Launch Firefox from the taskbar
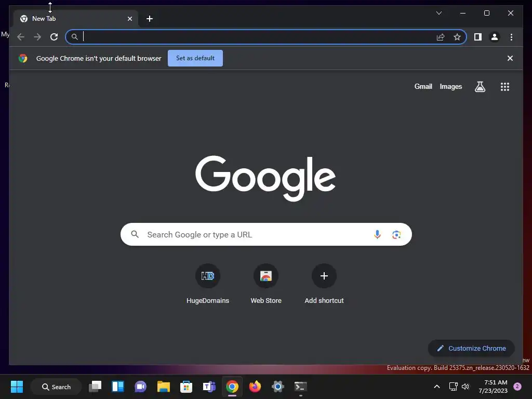 [255, 387]
